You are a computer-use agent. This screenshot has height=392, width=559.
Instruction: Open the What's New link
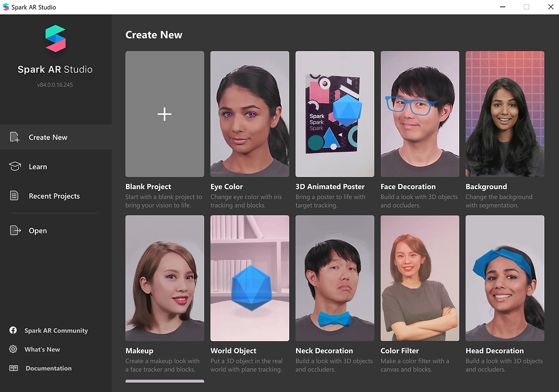42,349
